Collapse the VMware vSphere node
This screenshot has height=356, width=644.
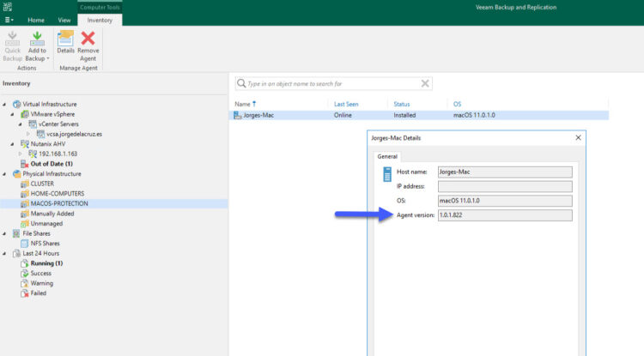click(12, 114)
